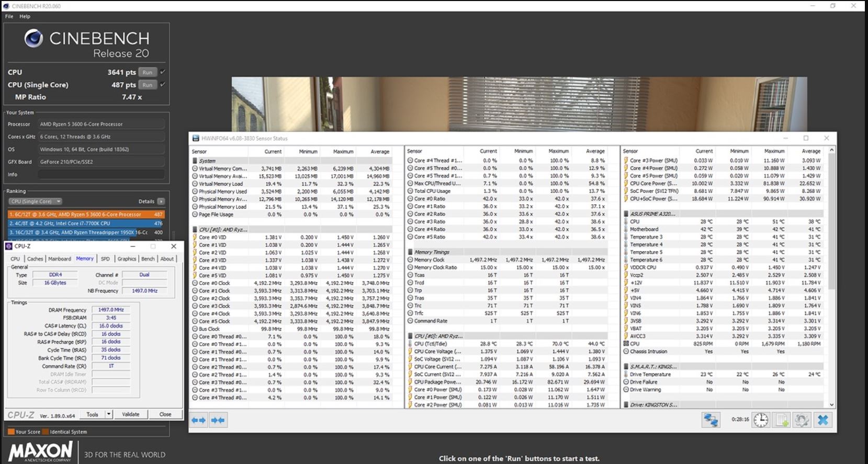Open the CPU-Z Tools dropdown arrow
The height and width of the screenshot is (464, 868).
click(109, 414)
